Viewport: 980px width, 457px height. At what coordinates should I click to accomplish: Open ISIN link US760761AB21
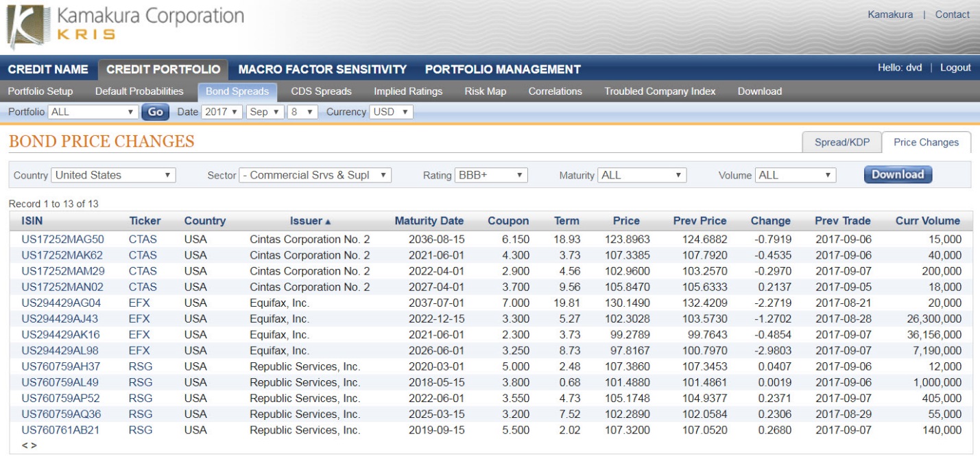pyautogui.click(x=60, y=430)
